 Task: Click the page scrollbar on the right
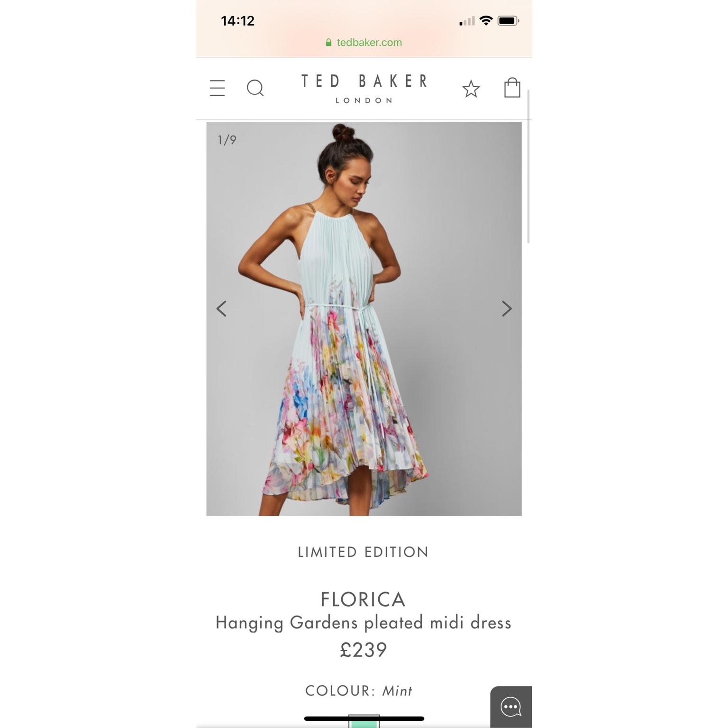coord(528,166)
